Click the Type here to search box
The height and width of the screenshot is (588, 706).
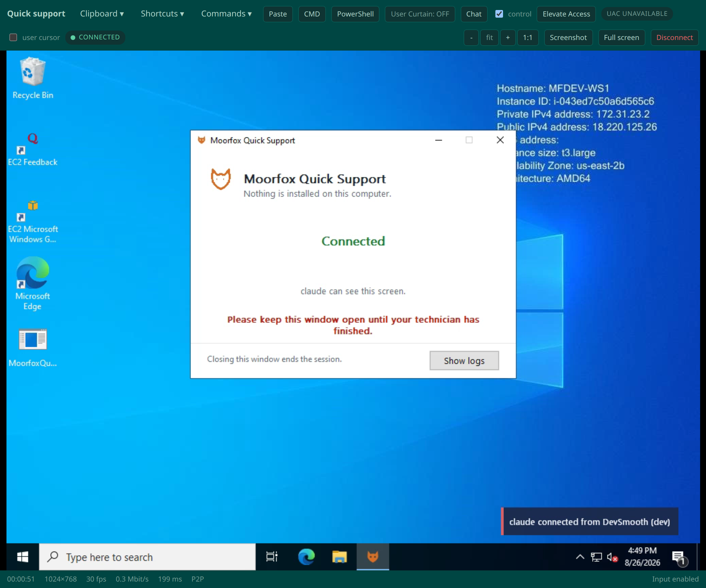click(x=147, y=557)
